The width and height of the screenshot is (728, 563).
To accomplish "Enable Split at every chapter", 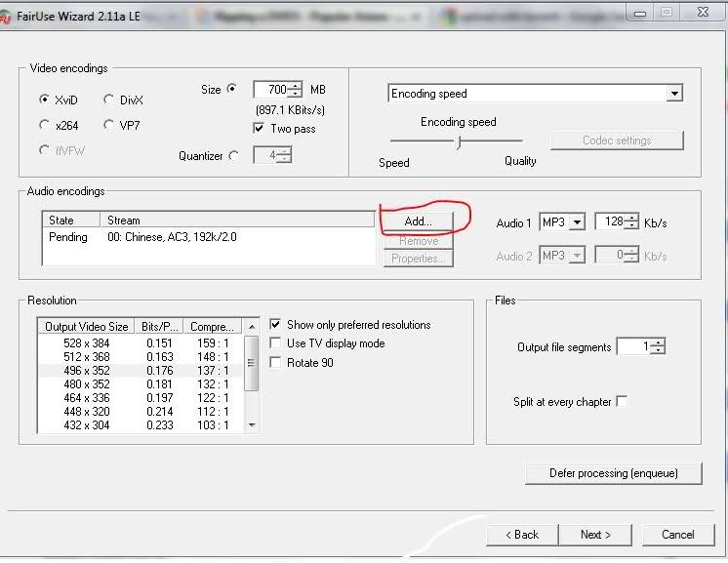I will [x=622, y=401].
